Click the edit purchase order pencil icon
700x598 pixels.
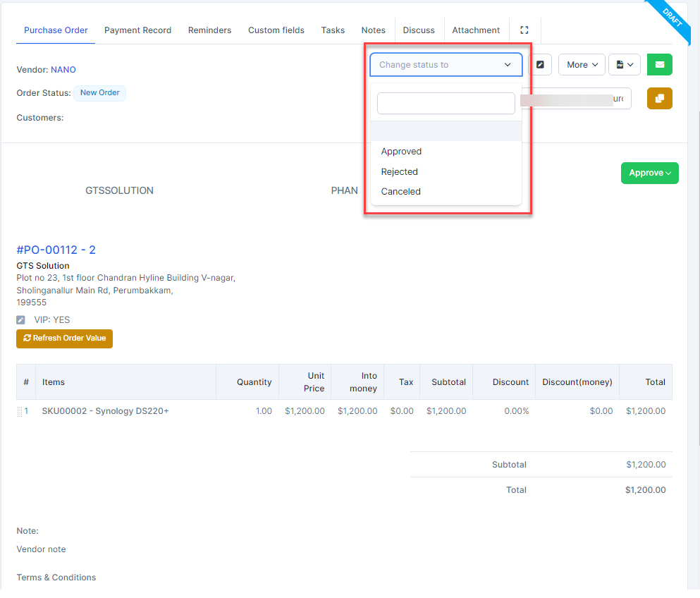coord(540,65)
